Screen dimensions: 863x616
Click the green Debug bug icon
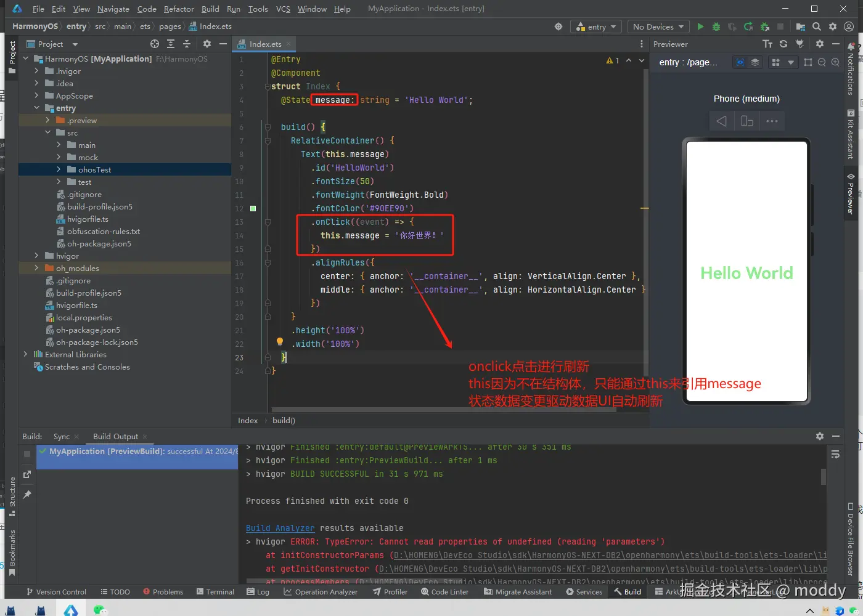[716, 26]
